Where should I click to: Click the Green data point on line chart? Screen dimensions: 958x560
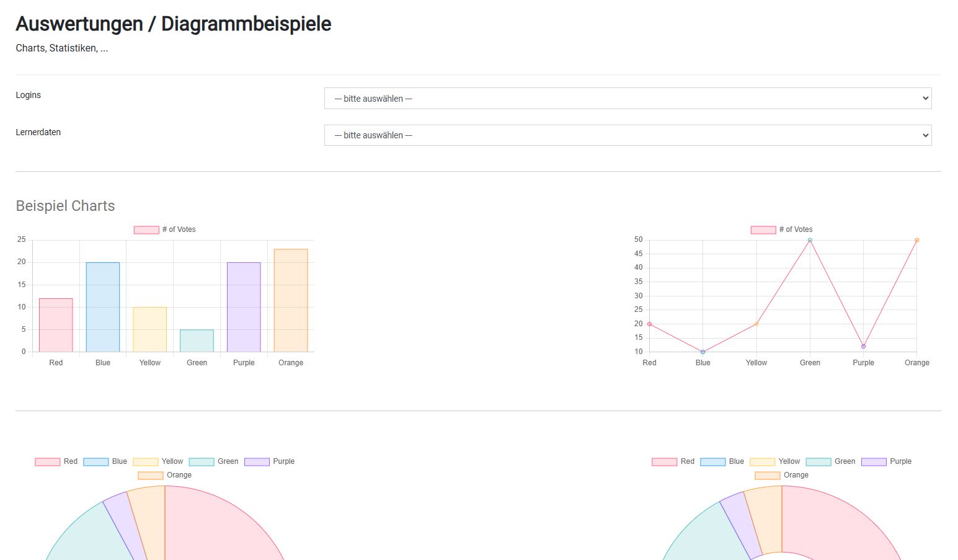click(810, 240)
